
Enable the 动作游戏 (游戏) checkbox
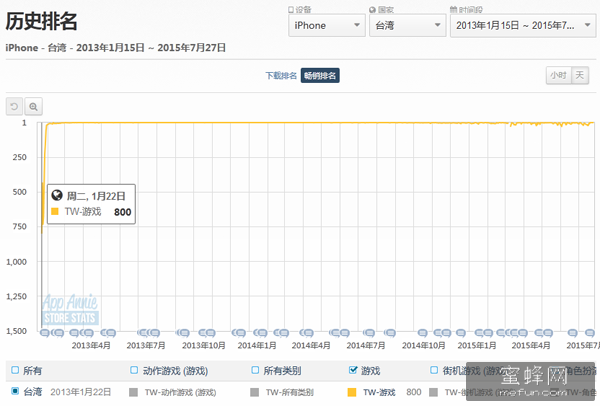134,370
